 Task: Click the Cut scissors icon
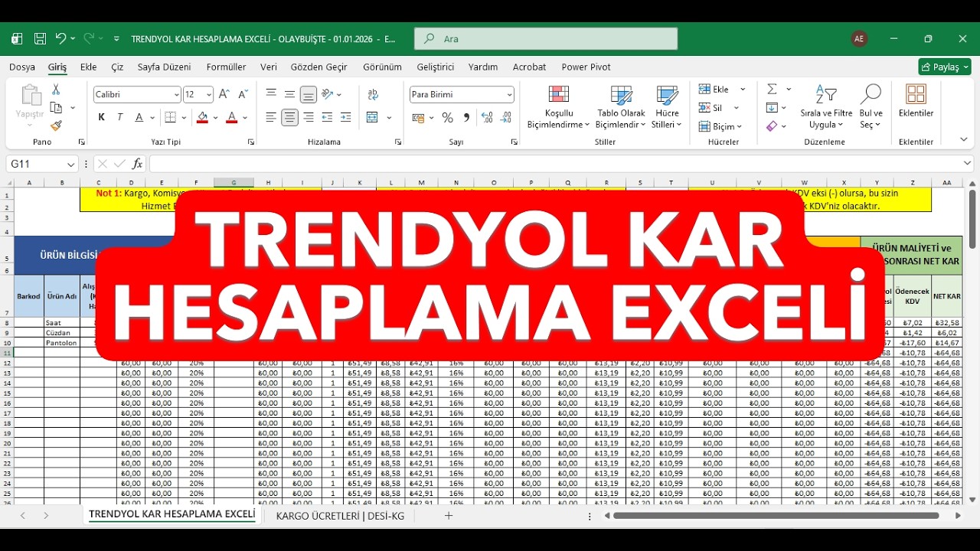[56, 90]
